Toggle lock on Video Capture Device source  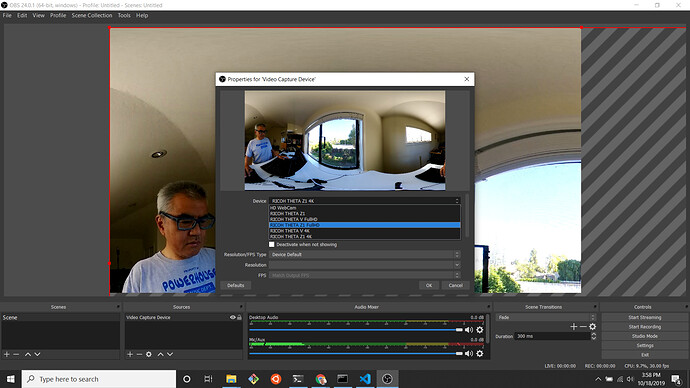239,317
